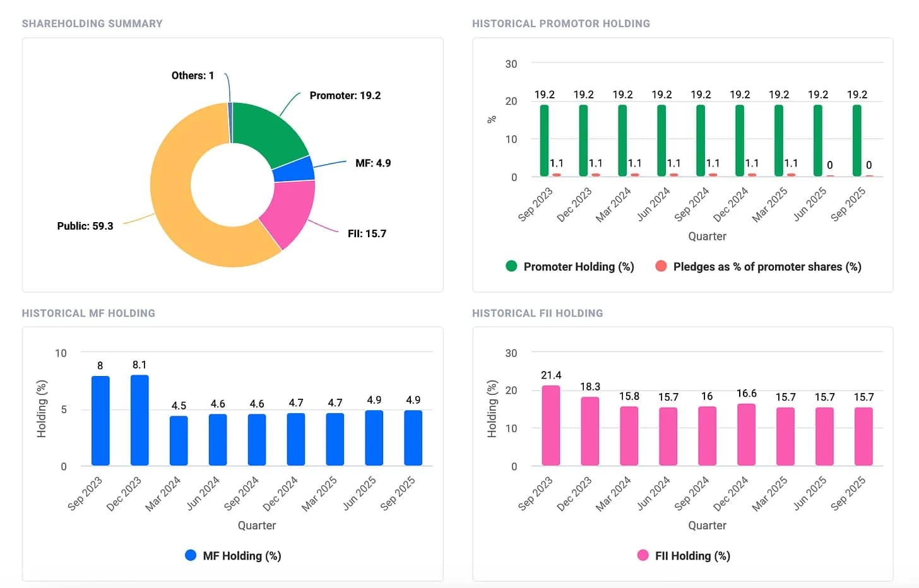Viewport: 919px width, 588px height.
Task: Click the 'Quarter' axis title in the MF chart
Action: (257, 525)
